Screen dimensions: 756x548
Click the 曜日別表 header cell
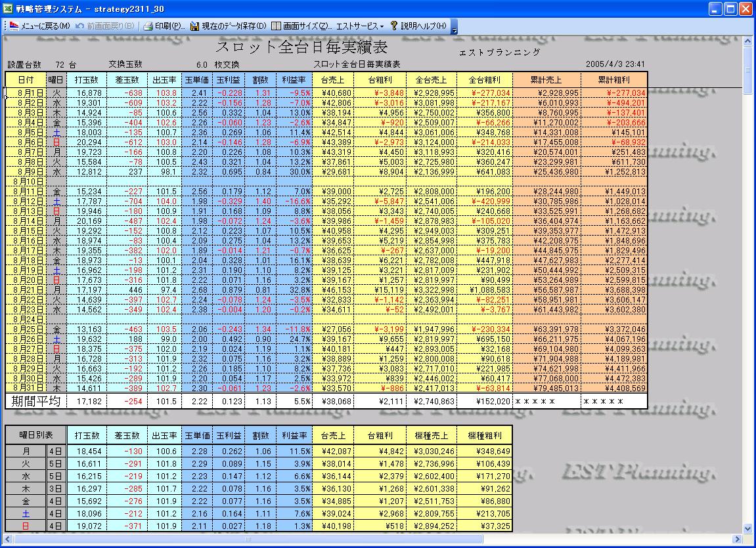[x=36, y=435]
